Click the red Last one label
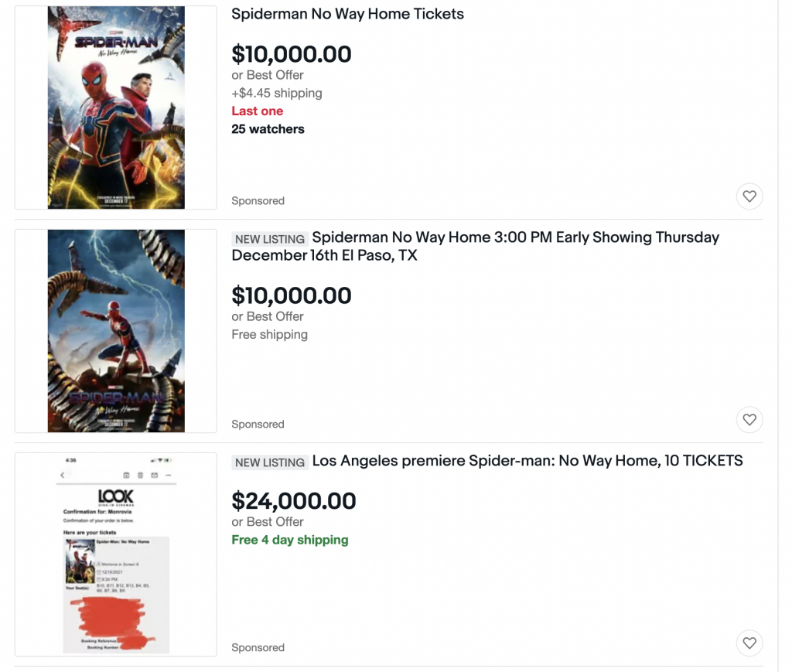 coord(257,111)
